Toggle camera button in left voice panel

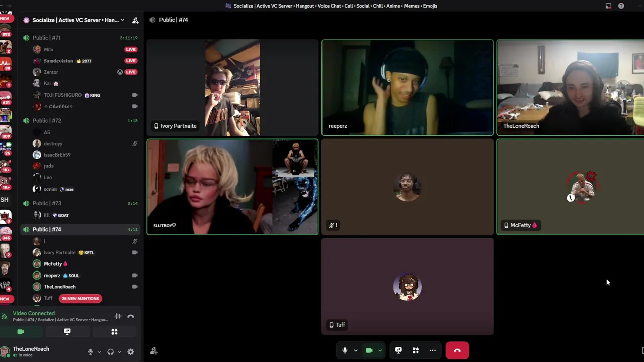[21, 332]
